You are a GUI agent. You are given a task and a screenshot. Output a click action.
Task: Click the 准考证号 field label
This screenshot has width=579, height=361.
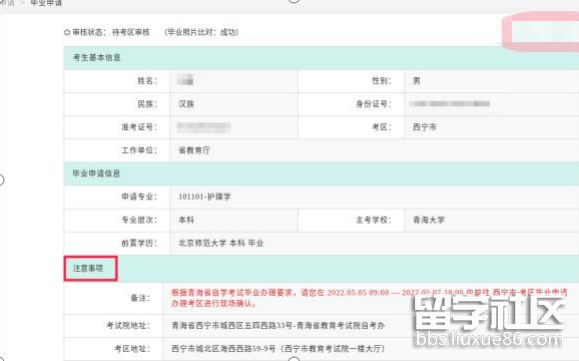coord(140,127)
